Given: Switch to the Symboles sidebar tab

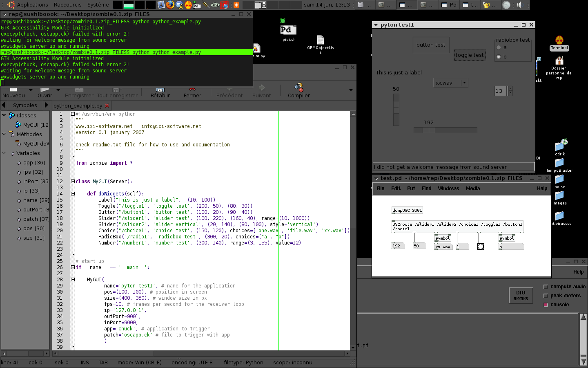Looking at the screenshot, I should [x=25, y=105].
